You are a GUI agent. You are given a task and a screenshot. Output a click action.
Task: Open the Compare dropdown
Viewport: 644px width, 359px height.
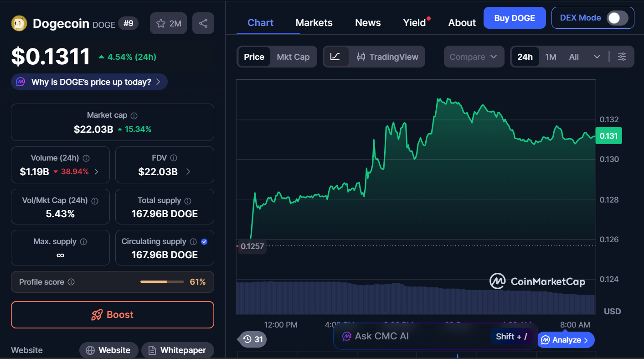point(474,57)
